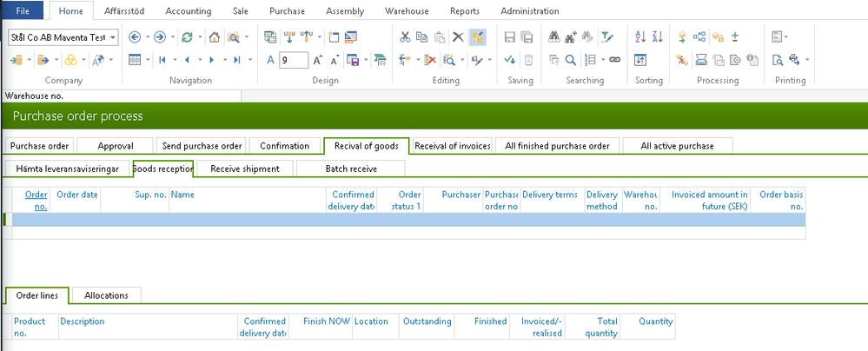Go forward with the blue right arrow
Viewport: 868px width, 351px height.
tap(160, 37)
